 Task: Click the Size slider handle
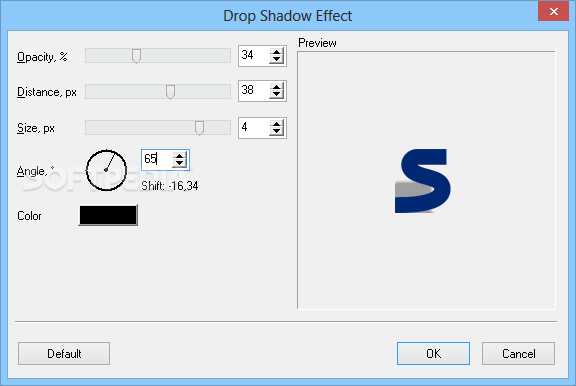[199, 128]
